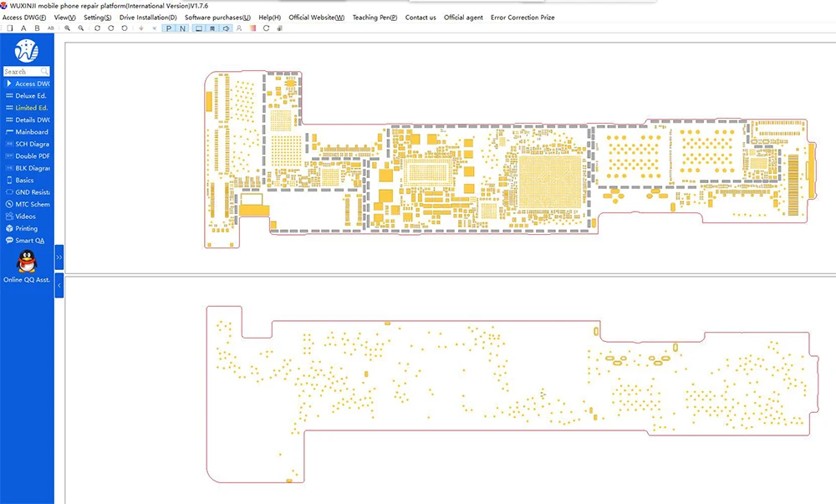Click the QQ penguin icon
This screenshot has height=504, width=836.
[27, 262]
